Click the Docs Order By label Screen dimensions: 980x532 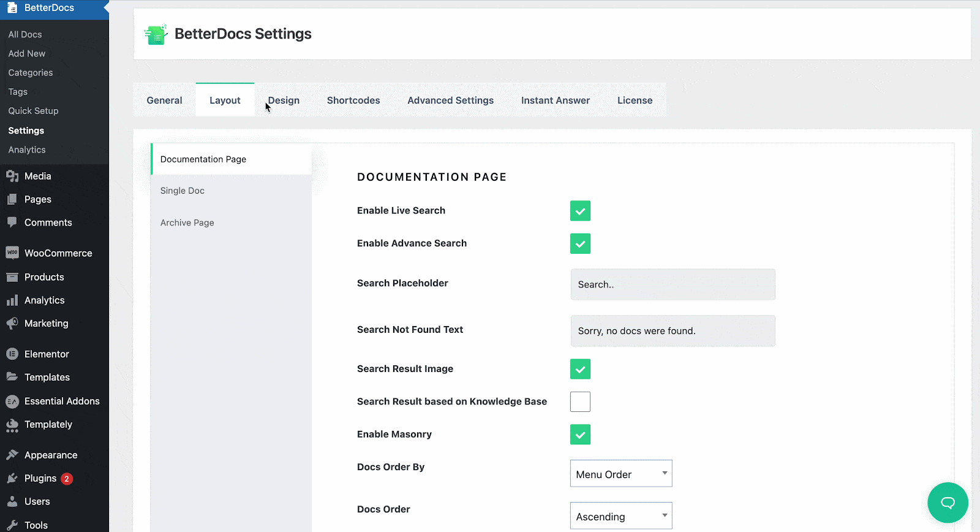pyautogui.click(x=391, y=467)
